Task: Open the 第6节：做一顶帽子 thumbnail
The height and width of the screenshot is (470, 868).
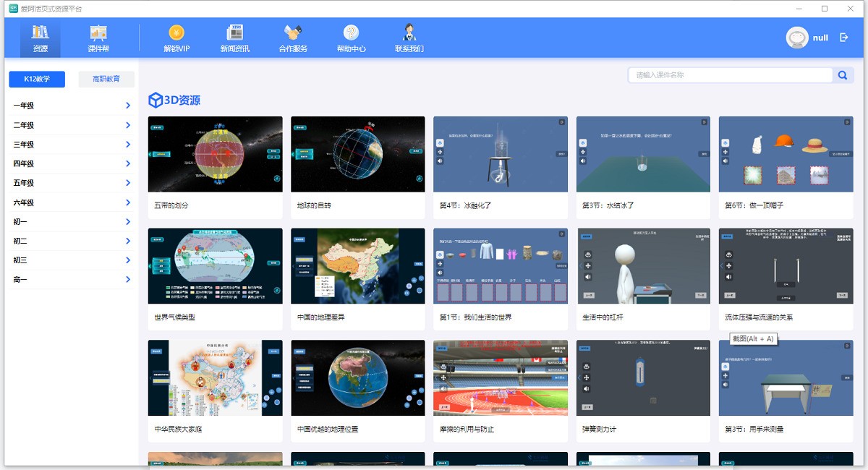Action: pyautogui.click(x=786, y=154)
